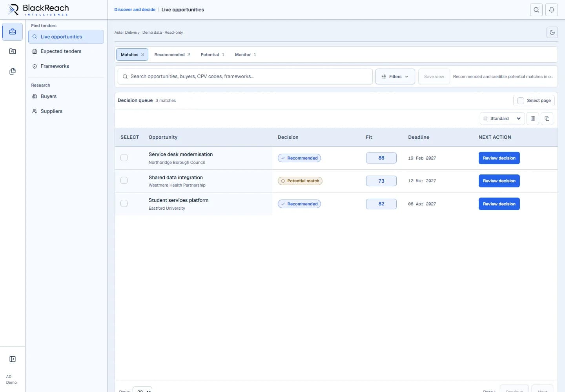Expand the Filters dropdown

coord(395,76)
